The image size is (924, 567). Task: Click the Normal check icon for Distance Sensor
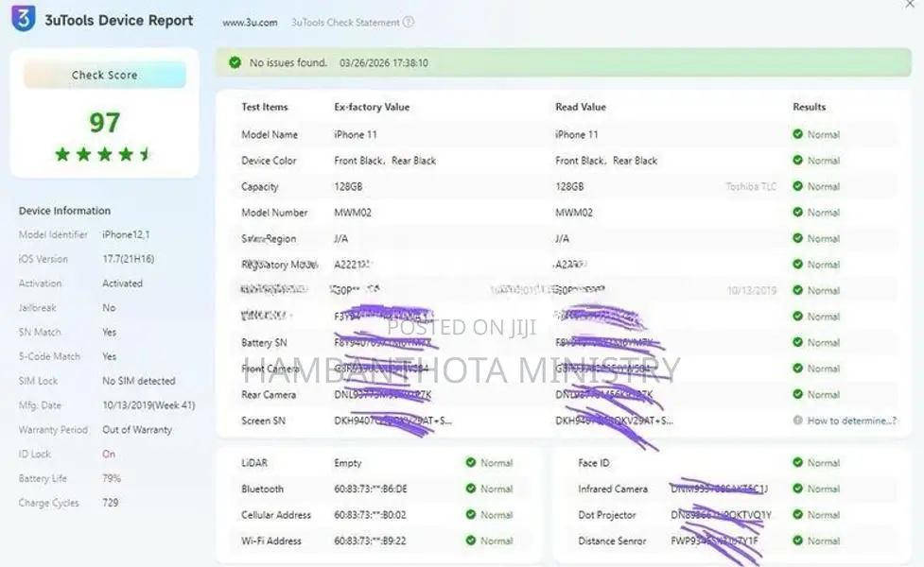[798, 540]
